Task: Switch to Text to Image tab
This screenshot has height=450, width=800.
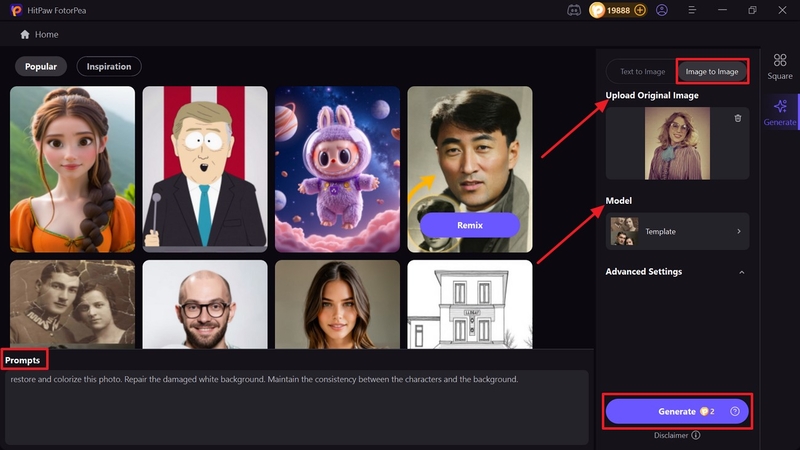Action: [x=642, y=71]
